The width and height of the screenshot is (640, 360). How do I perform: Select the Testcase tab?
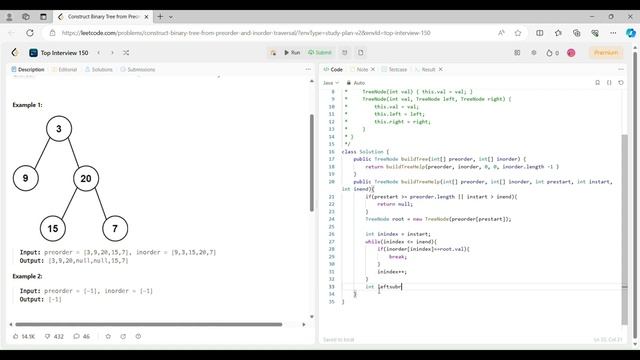pos(394,69)
